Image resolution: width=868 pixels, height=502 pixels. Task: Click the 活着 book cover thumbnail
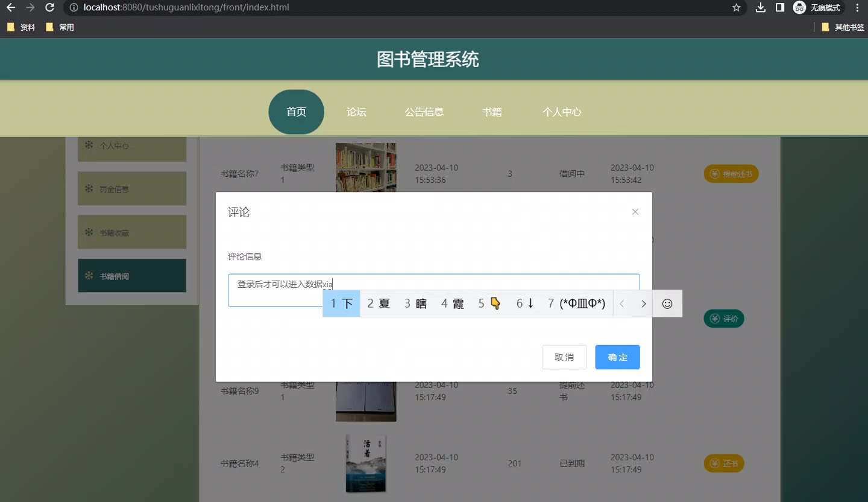click(x=366, y=463)
